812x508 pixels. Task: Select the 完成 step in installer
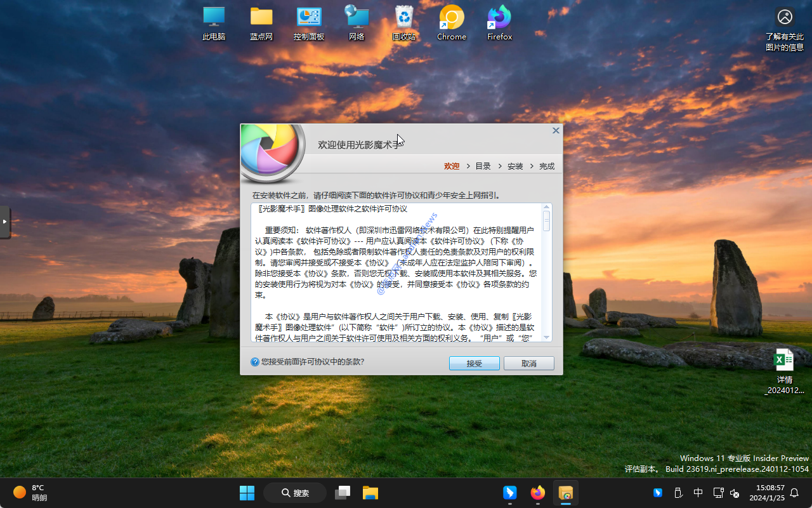(x=547, y=166)
